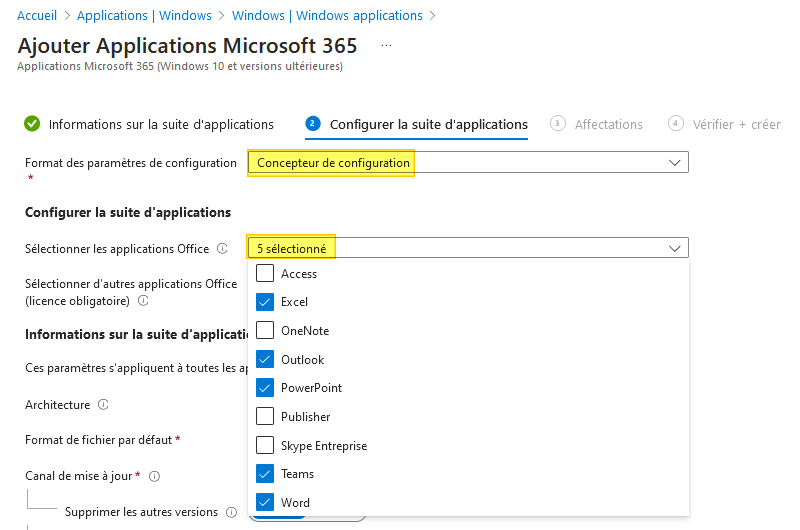
Task: Open the ellipsis menu beside page title
Action: point(386,46)
